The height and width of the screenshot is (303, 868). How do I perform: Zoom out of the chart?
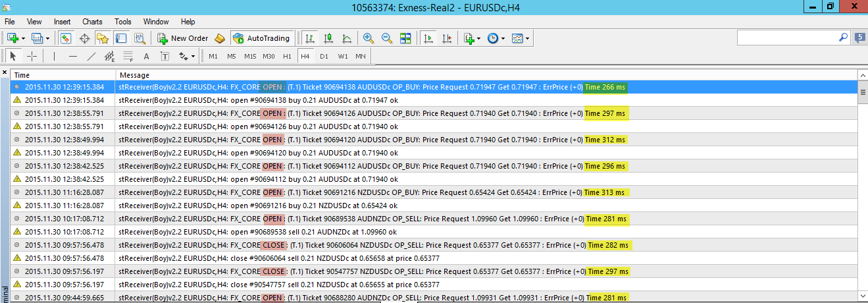(386, 38)
